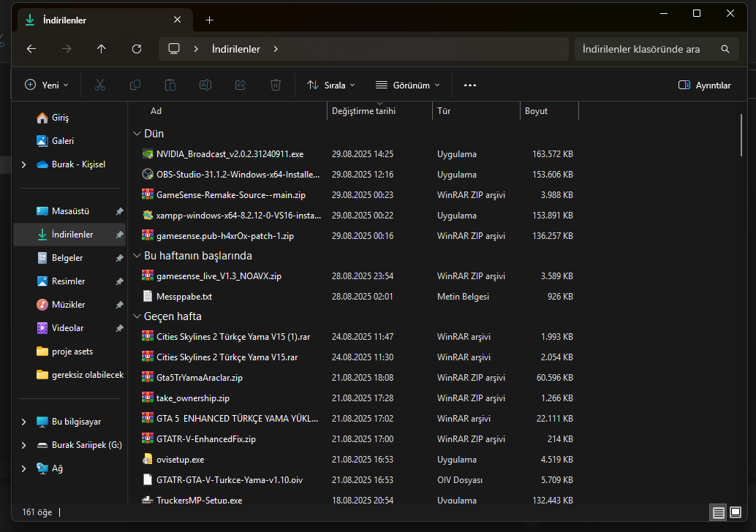The image size is (756, 532).
Task: Expand Bu bilgisayar in navigation pane
Action: (x=24, y=422)
